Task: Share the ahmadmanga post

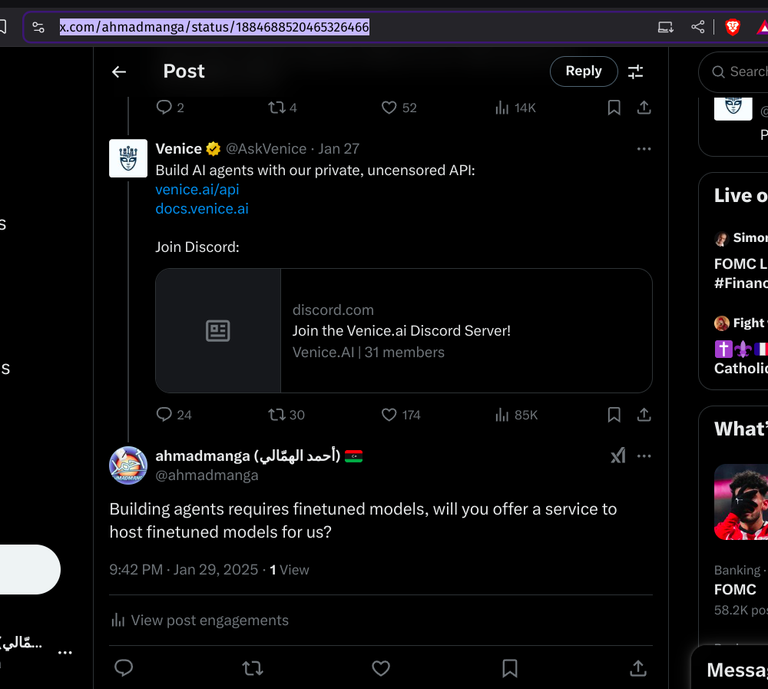Action: pyautogui.click(x=638, y=668)
